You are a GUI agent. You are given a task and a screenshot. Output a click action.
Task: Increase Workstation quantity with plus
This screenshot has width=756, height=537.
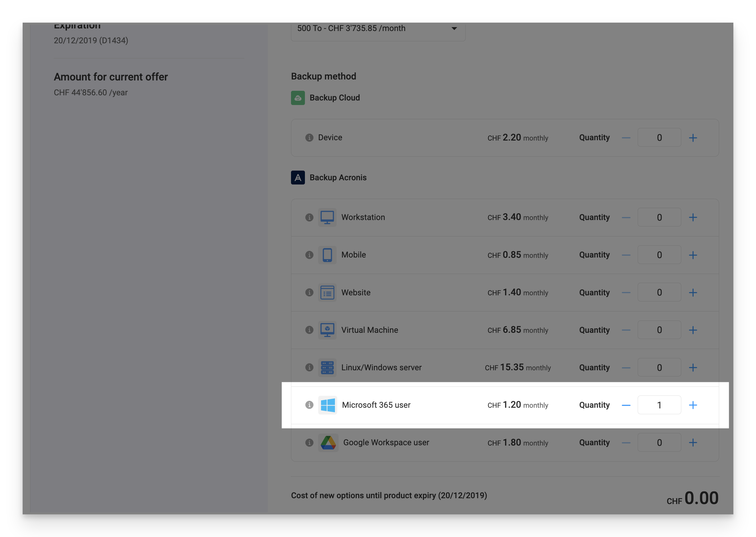coord(693,217)
